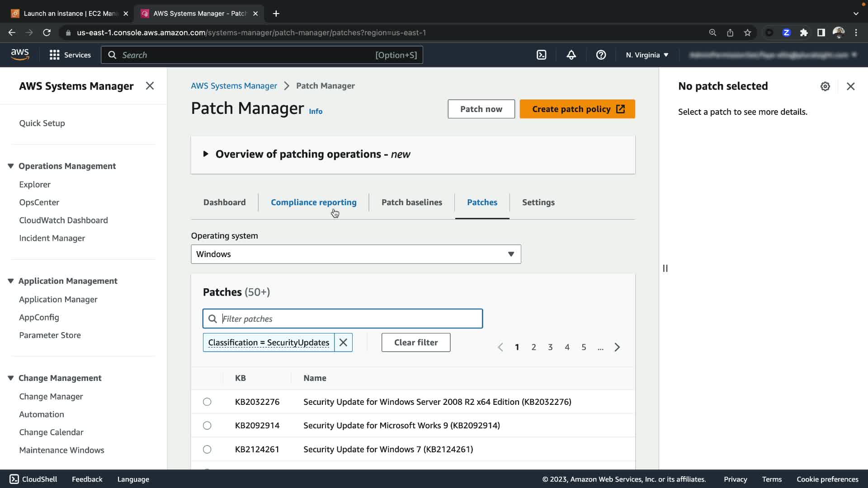Screen dimensions: 868x488
Task: Click the Patch now button
Action: pos(481,109)
